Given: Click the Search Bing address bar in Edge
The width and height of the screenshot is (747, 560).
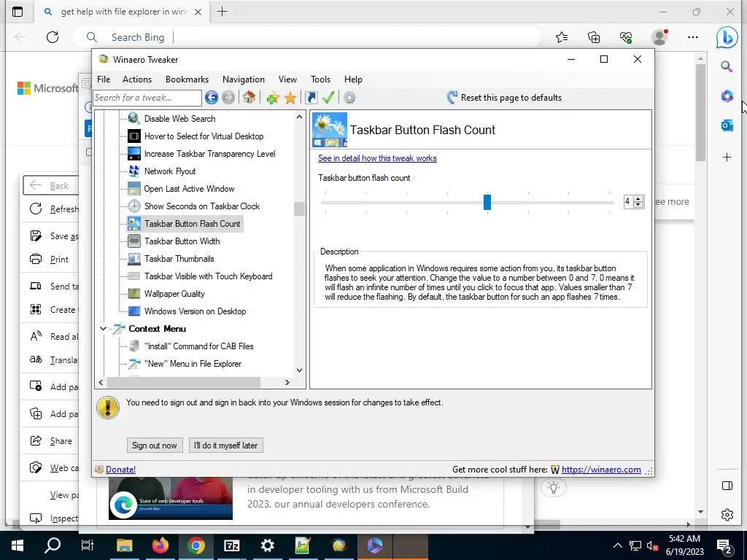Looking at the screenshot, I should click(x=307, y=37).
